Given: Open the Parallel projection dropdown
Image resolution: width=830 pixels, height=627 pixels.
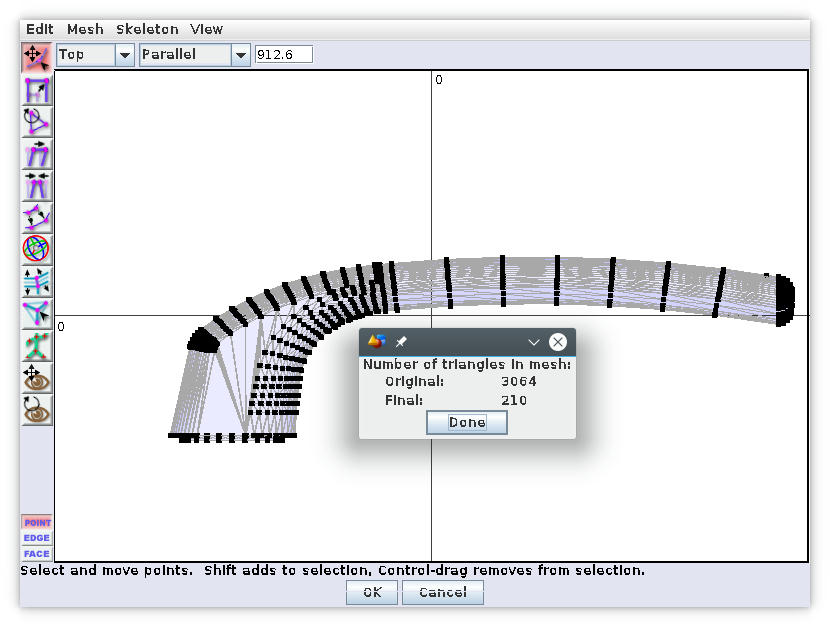Looking at the screenshot, I should pos(195,54).
